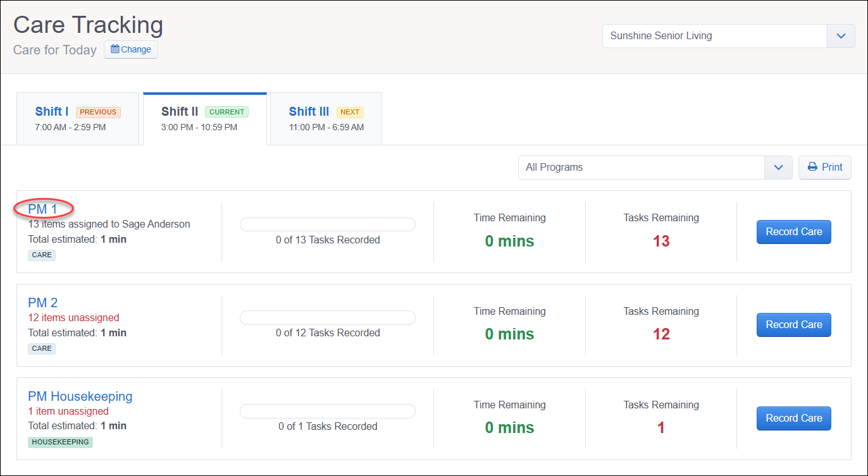Click PM 1 Time Remaining "0 mins"
The width and height of the screenshot is (868, 476).
tap(509, 241)
